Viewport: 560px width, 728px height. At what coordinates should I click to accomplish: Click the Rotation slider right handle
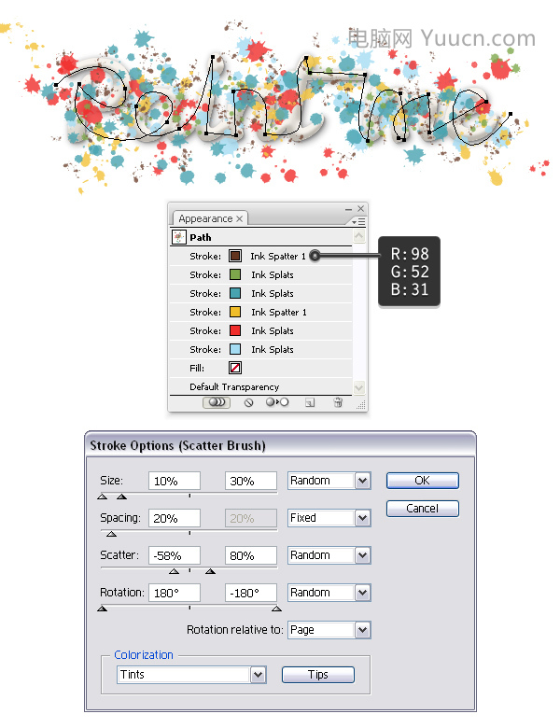277,609
